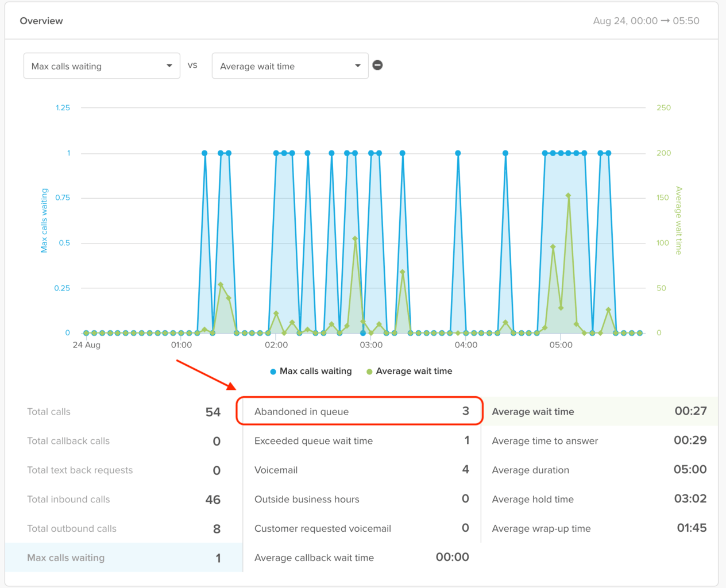Select the Abandoned in queue metric
The image size is (726, 588).
[361, 411]
